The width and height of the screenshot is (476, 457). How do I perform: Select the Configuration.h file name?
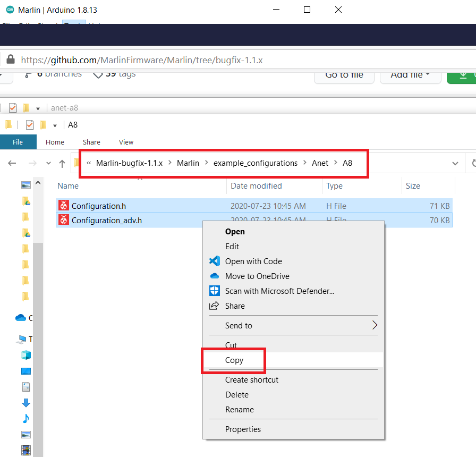[99, 206]
